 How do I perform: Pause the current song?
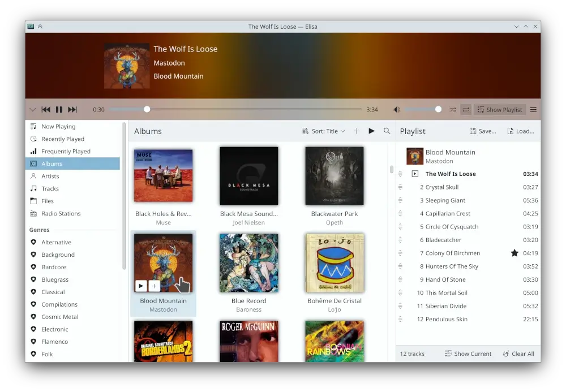(59, 110)
